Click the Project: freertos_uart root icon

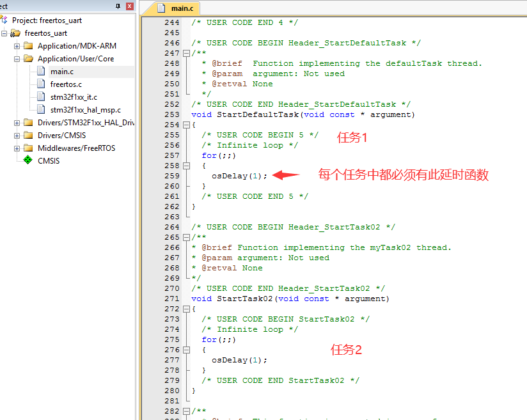point(4,20)
